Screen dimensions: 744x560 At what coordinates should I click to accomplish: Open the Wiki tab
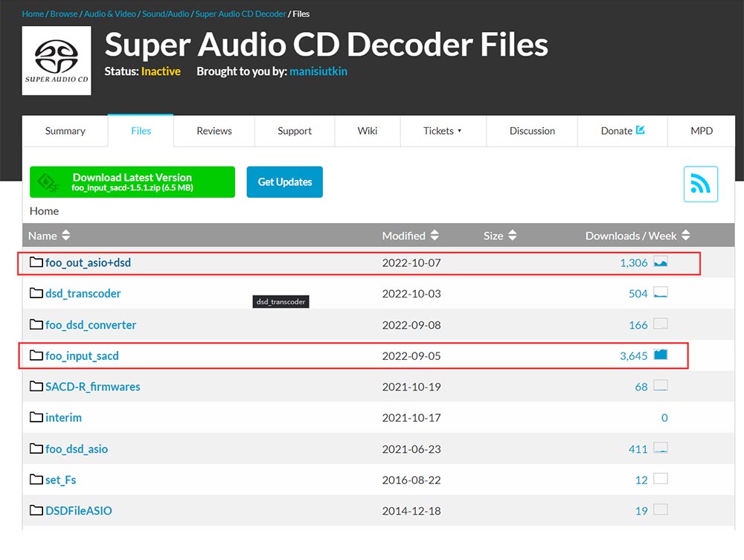(368, 131)
